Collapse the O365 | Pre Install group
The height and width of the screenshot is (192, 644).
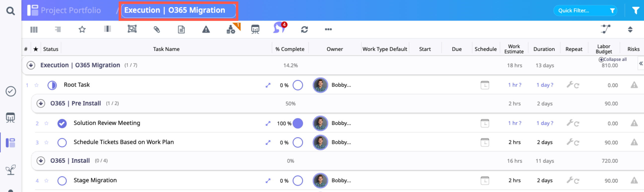click(x=41, y=103)
